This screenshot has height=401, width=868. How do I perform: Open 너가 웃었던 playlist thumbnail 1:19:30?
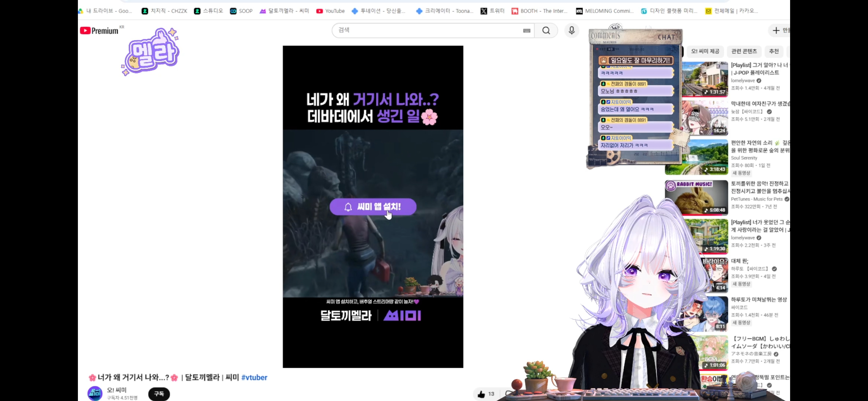tap(706, 236)
